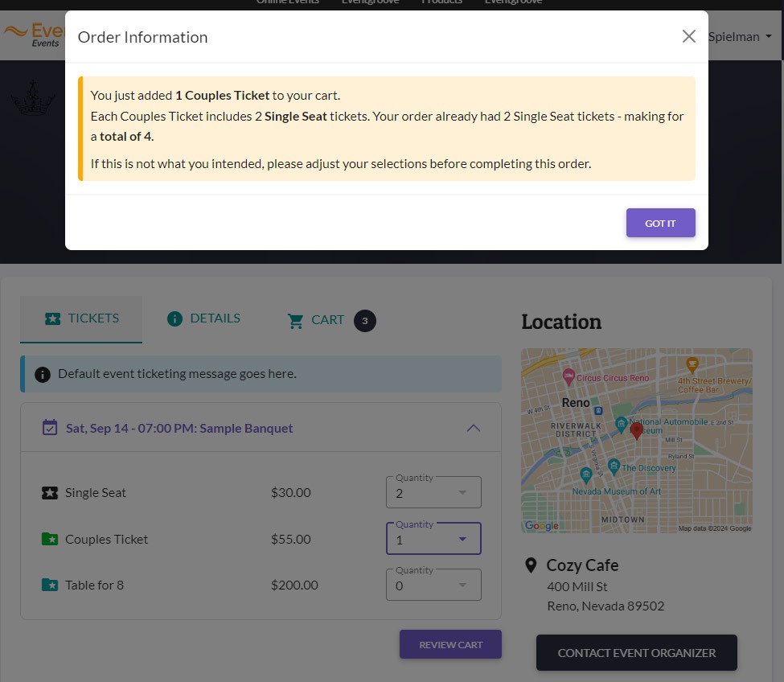
Task: Close the Order Information dialog with X
Action: click(x=688, y=36)
